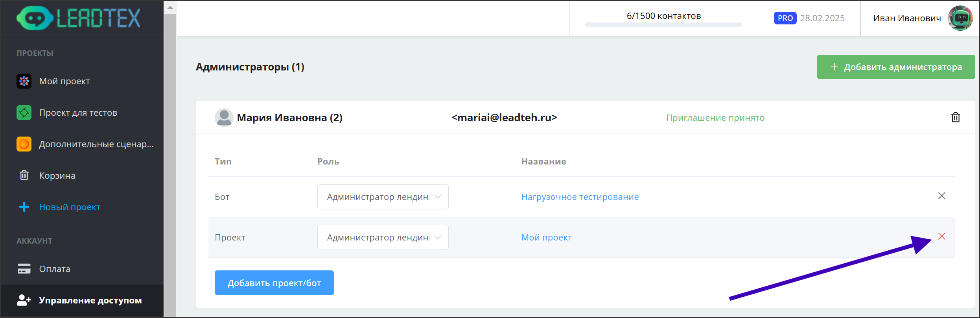Open the Корзина trash in sidebar
Screen dimensions: 980x318
(x=57, y=176)
